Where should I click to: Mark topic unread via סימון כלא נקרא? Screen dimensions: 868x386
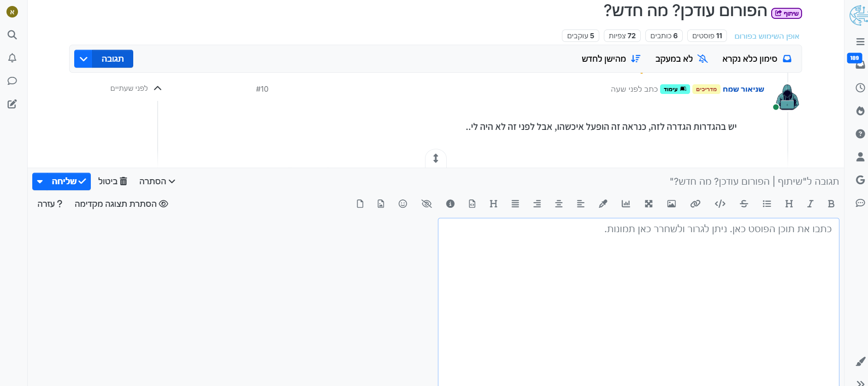[757, 58]
